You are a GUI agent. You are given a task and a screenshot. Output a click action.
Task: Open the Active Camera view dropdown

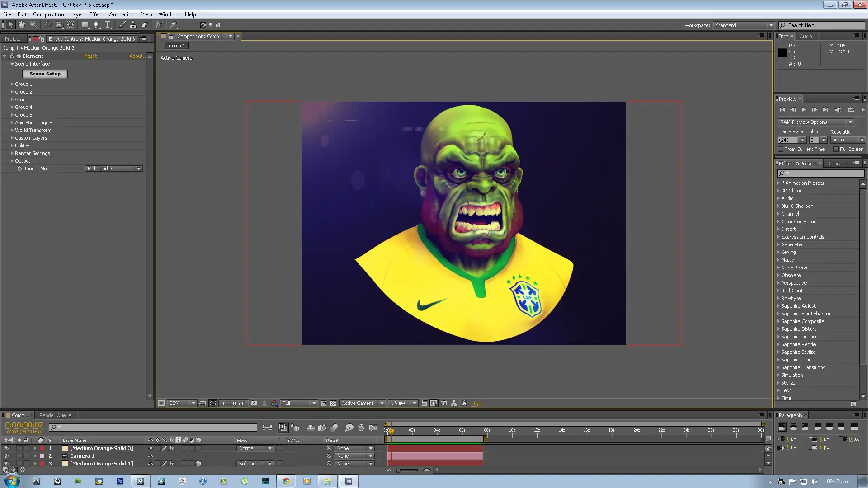363,404
